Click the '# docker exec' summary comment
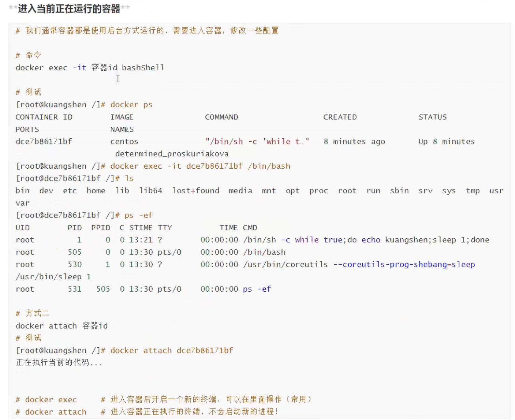515x420 pixels. click(46, 400)
